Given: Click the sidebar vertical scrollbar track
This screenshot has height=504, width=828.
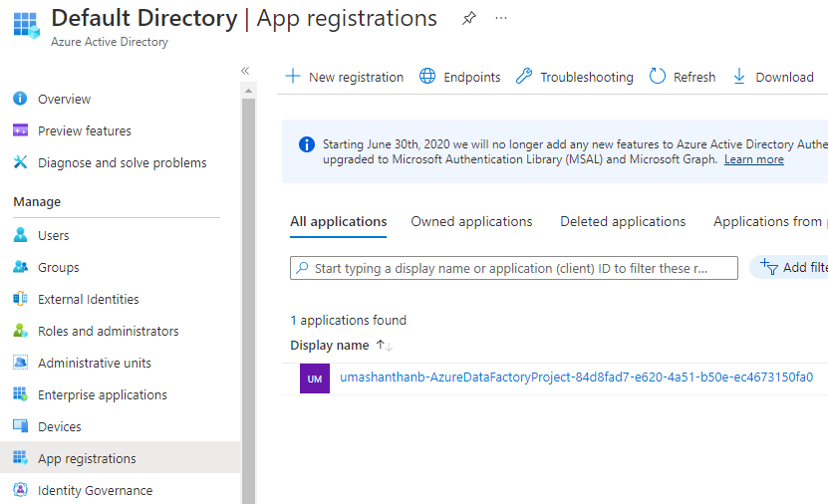Looking at the screenshot, I should pyautogui.click(x=248, y=301).
